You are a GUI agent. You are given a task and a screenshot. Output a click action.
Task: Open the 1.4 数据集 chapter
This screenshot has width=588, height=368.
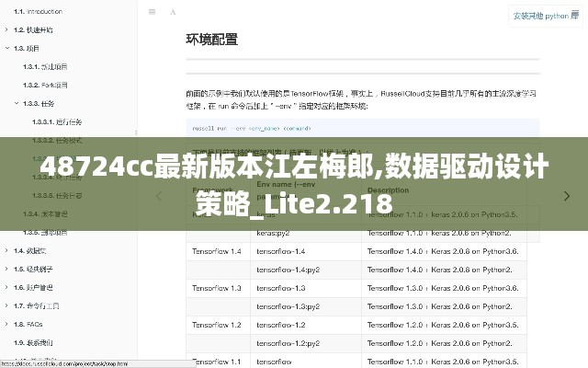click(29, 251)
